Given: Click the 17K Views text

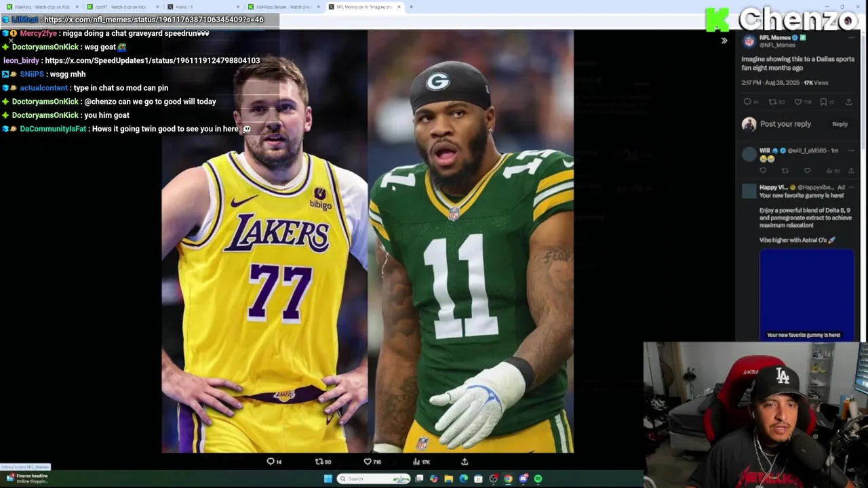Looking at the screenshot, I should click(816, 83).
